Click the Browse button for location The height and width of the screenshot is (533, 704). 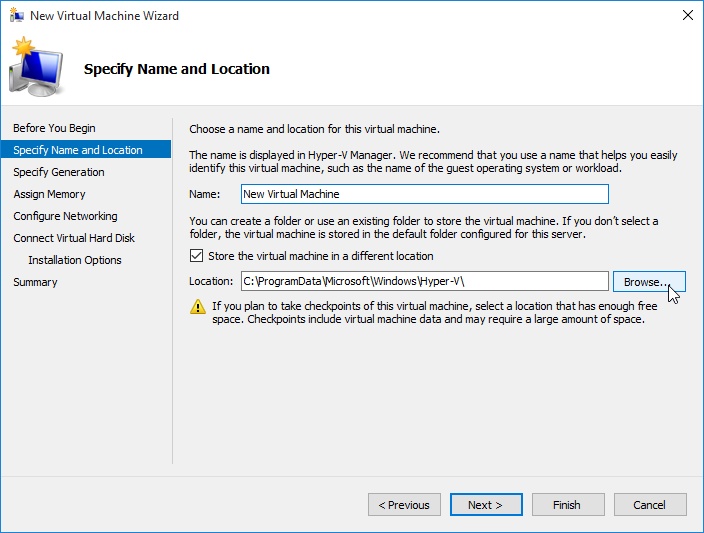pos(649,282)
